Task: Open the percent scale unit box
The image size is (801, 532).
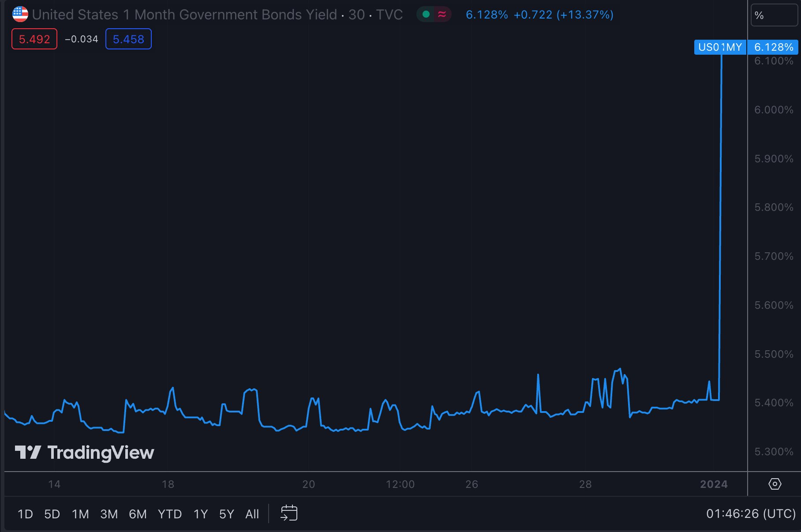Action: click(774, 15)
